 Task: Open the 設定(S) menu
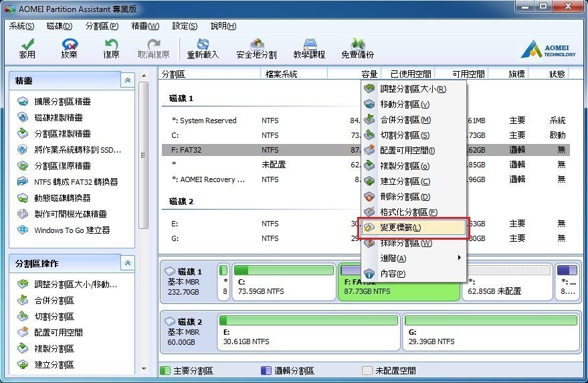(185, 26)
